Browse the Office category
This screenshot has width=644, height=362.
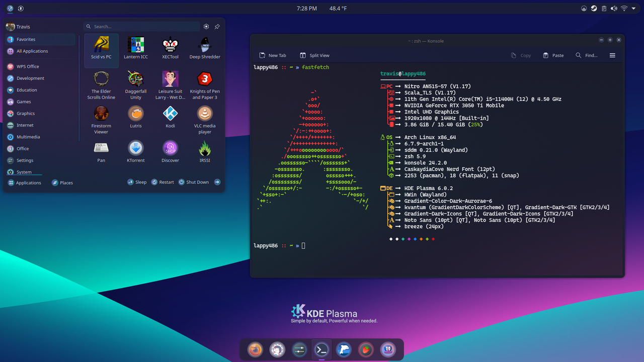40,149
